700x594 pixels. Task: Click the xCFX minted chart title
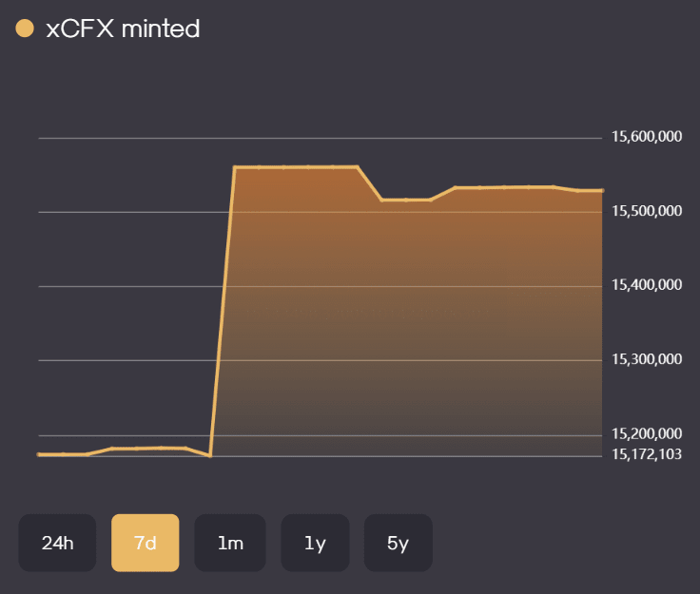(x=123, y=29)
